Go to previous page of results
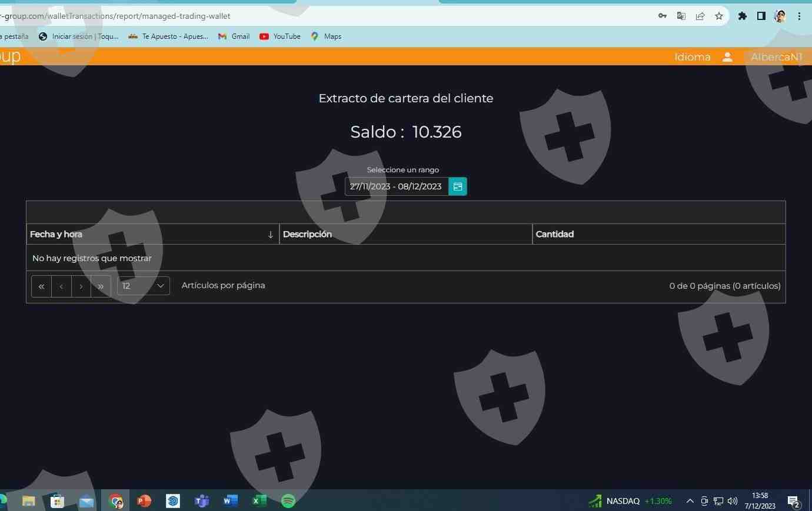Viewport: 812px width, 511px height. click(x=61, y=286)
